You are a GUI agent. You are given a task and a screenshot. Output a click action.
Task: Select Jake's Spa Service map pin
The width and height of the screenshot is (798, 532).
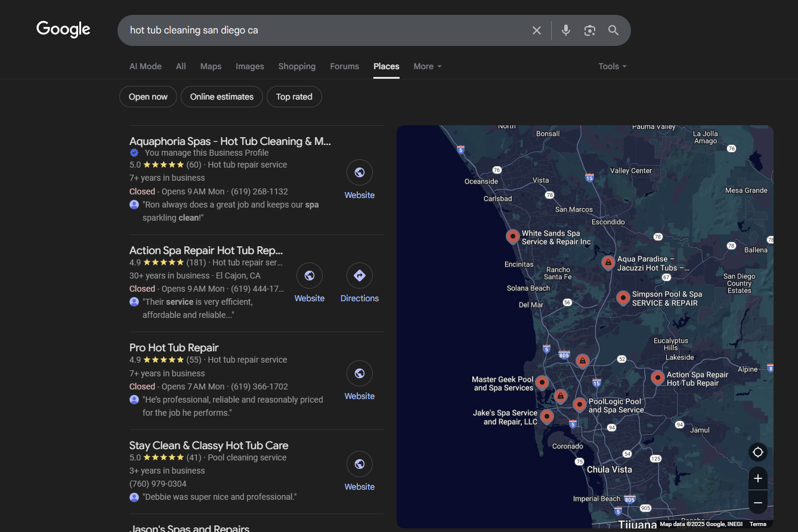(x=546, y=417)
